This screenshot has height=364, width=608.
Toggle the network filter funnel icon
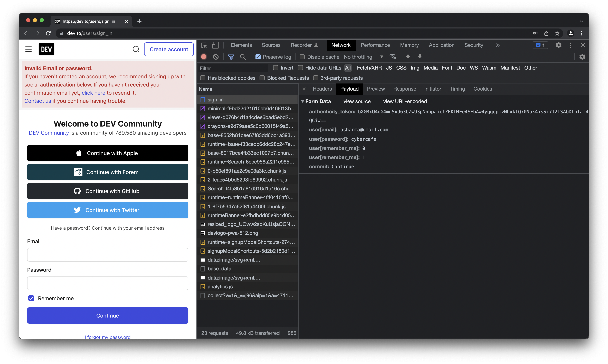(231, 57)
